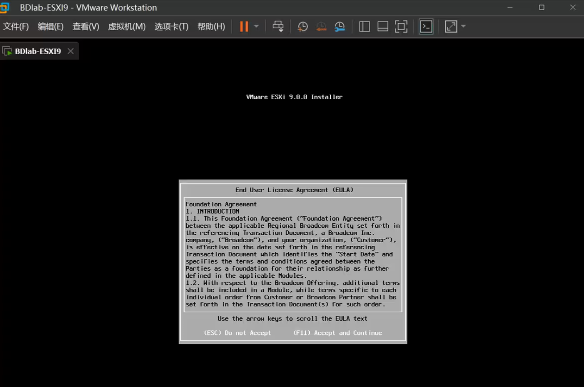Click (ESC) Do not Accept
This screenshot has width=584, height=387.
pos(237,333)
